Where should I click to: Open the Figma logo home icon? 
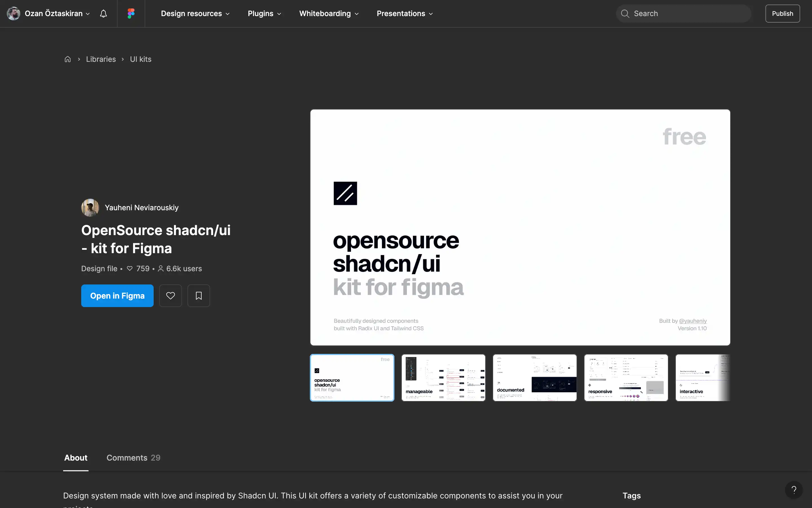tap(131, 14)
